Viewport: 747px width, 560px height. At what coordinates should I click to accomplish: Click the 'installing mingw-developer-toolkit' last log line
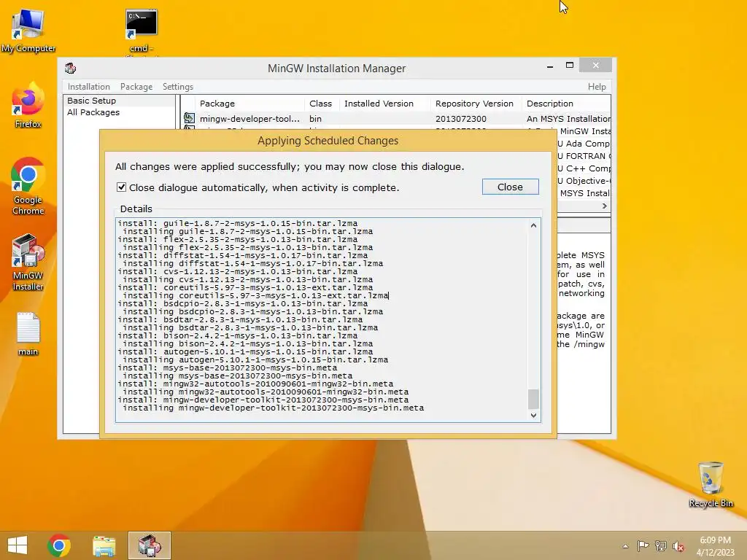(274, 408)
